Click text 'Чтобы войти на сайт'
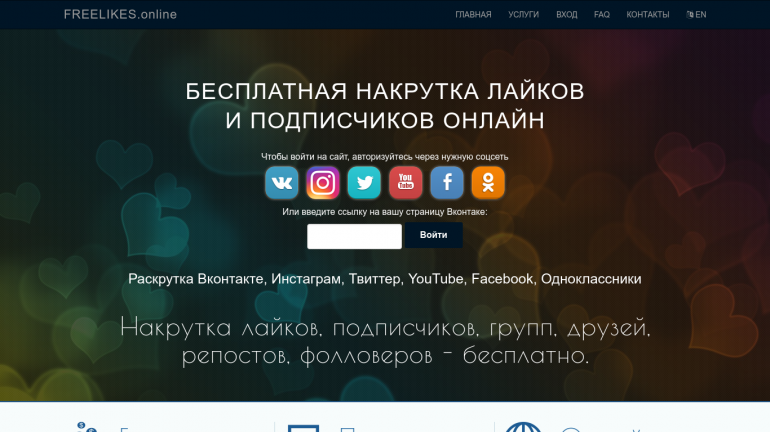Screen dimensions: 770x432 304,157
